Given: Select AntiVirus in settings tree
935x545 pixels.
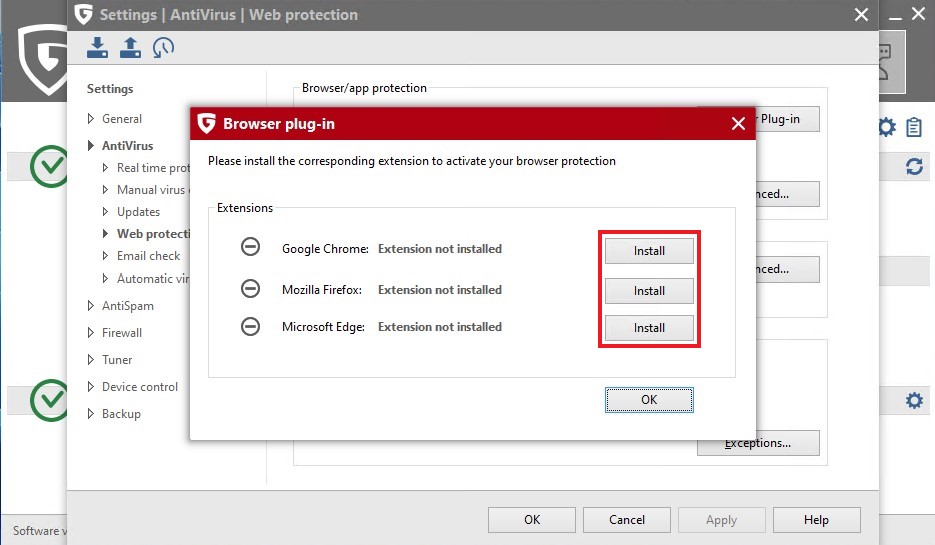Looking at the screenshot, I should [128, 145].
